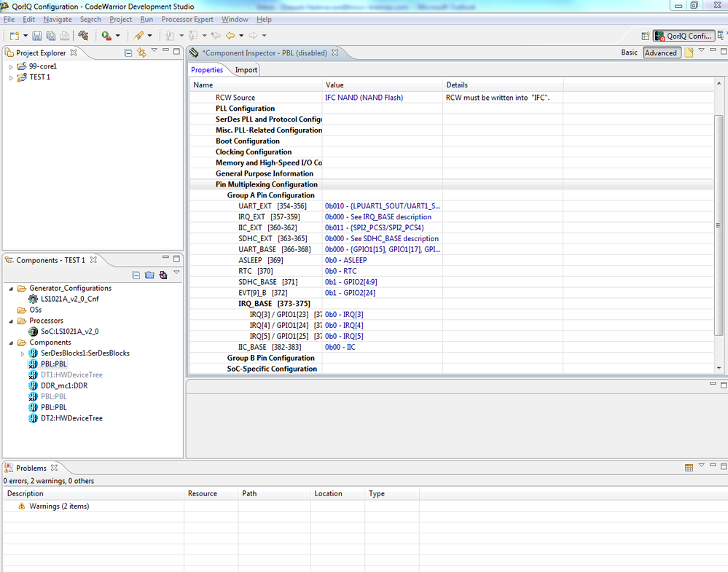Image resolution: width=728 pixels, height=572 pixels.
Task: Collapse the Generator_Configurations folder
Action: 11,289
